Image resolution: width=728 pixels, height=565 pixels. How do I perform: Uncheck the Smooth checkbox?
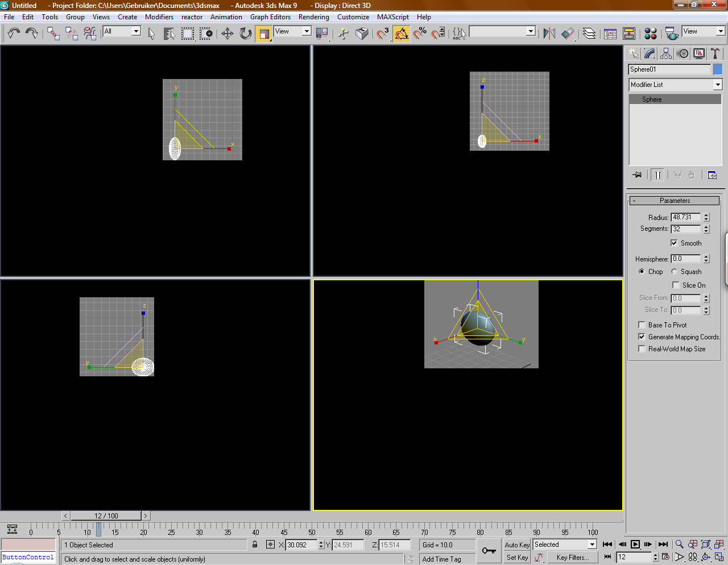[674, 243]
